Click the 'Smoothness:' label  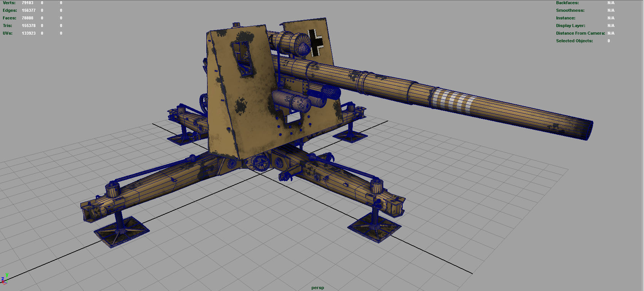(570, 10)
